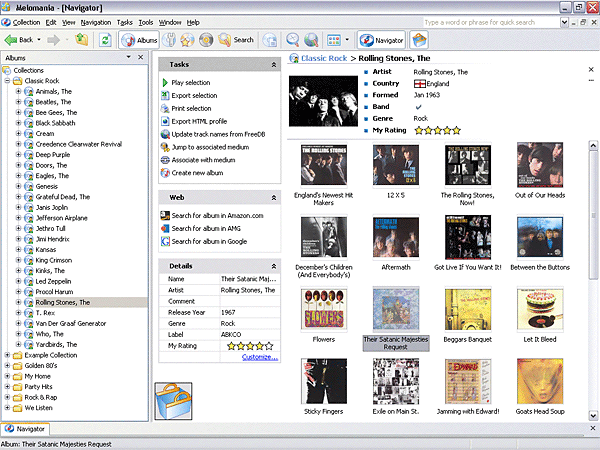This screenshot has width=600, height=450.
Task: Click the Customize... link in Details
Action: (260, 357)
